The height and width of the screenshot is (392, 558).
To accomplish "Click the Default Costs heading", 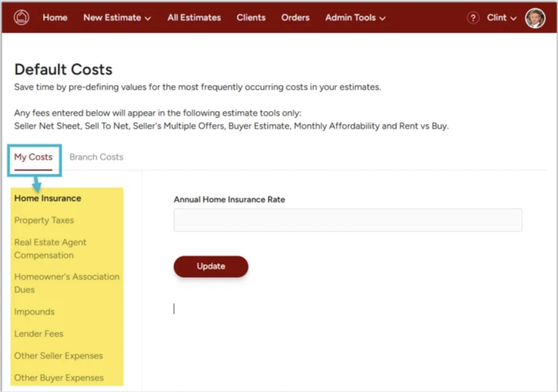I will (x=63, y=69).
